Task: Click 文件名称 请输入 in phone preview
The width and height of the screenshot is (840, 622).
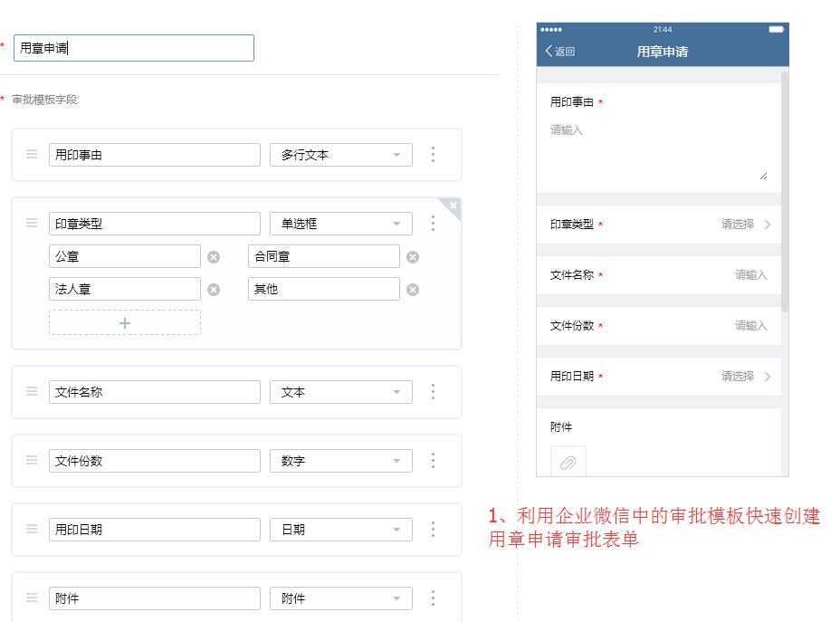Action: pyautogui.click(x=750, y=275)
